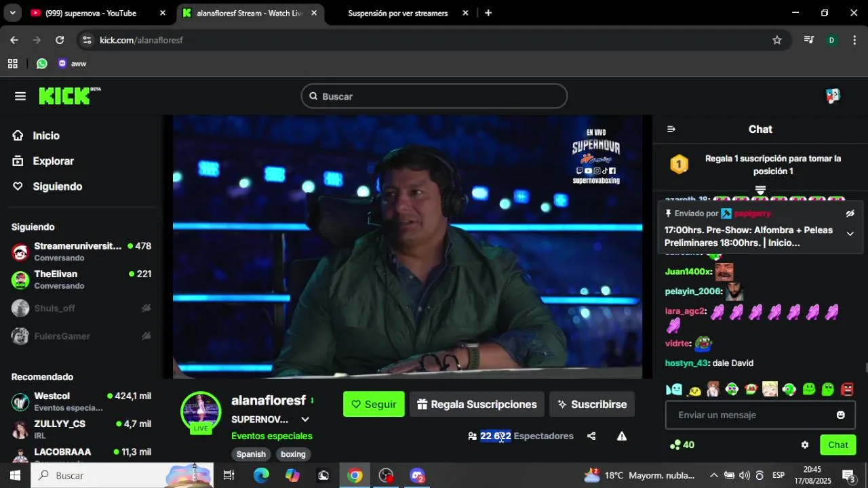Open recommended LACOBRAAA channel

(81, 455)
